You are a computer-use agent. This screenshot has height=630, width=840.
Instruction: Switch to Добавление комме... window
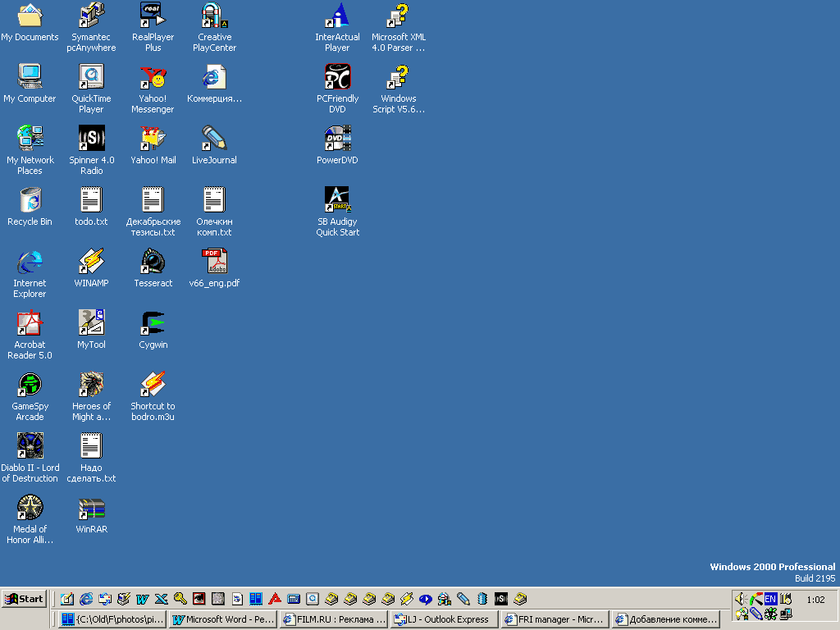pos(666,619)
